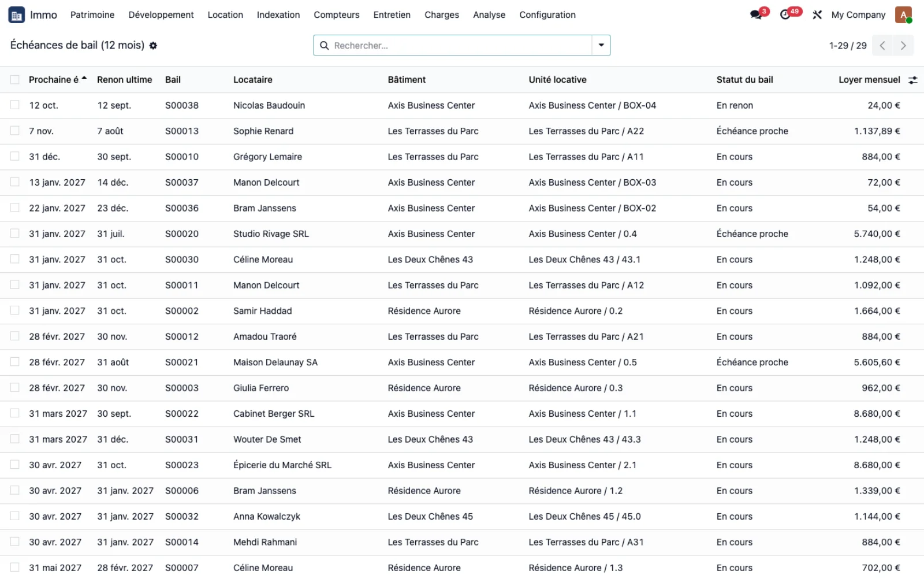Viewport: 924px width, 578px height.
Task: Check the row for Grégory Lemaire
Action: coord(15,157)
